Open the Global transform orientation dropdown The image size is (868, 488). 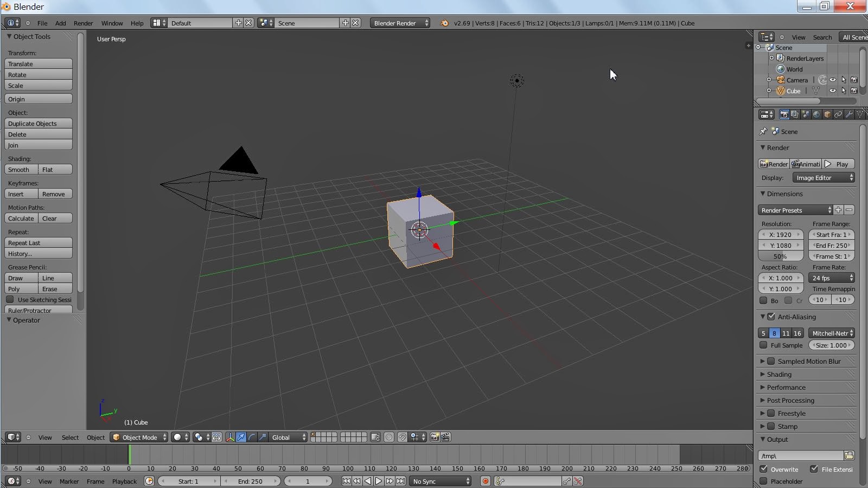tap(288, 437)
